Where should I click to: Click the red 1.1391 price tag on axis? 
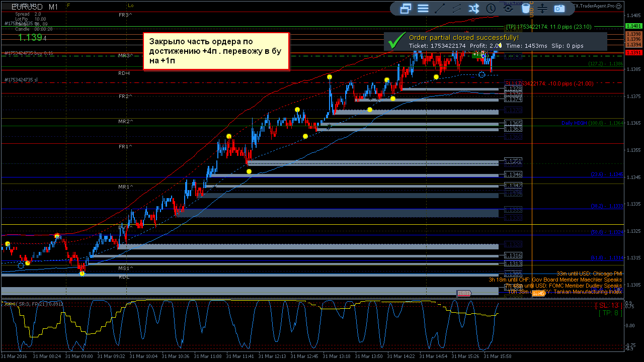(x=633, y=52)
